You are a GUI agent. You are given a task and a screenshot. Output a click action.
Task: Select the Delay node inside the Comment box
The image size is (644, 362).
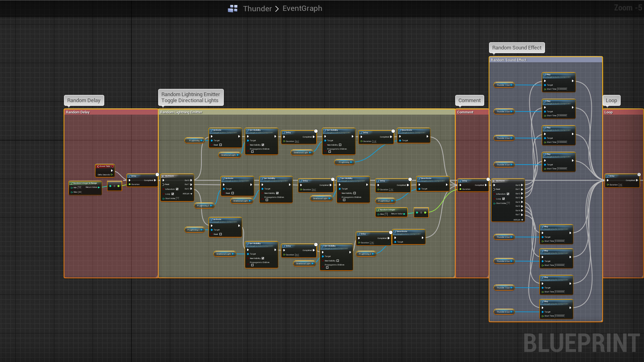tap(473, 185)
